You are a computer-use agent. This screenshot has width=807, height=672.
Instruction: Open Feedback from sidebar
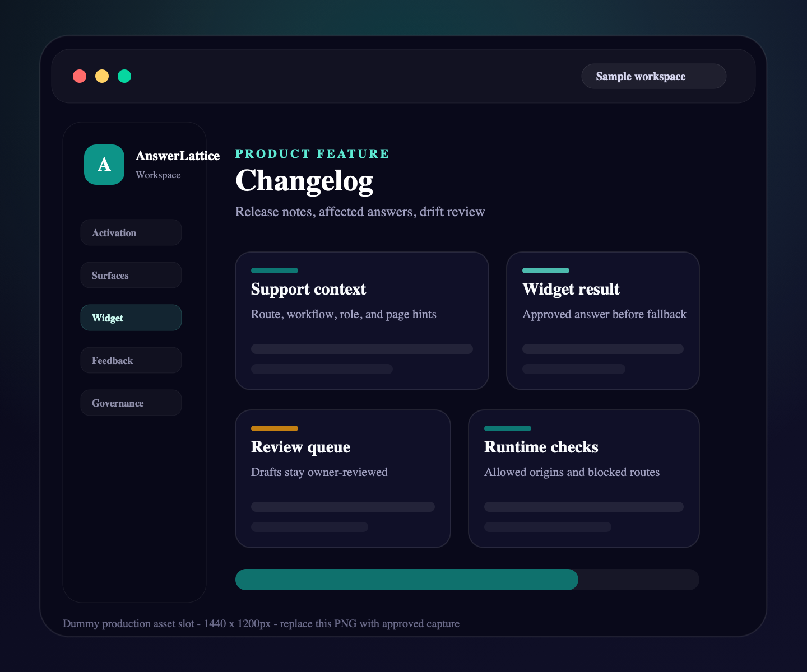pos(131,360)
